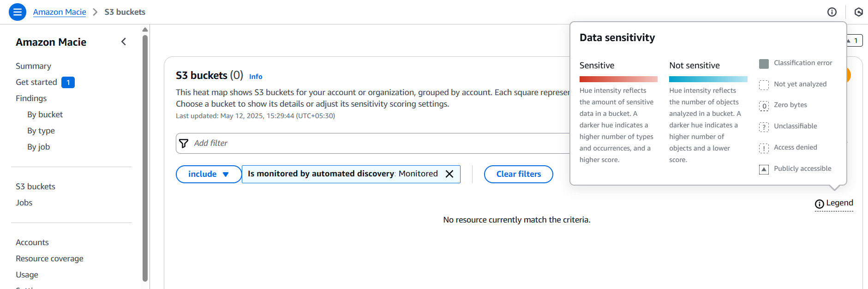Image resolution: width=868 pixels, height=289 pixels.
Task: Open Accounts in sidebar
Action: tap(32, 242)
